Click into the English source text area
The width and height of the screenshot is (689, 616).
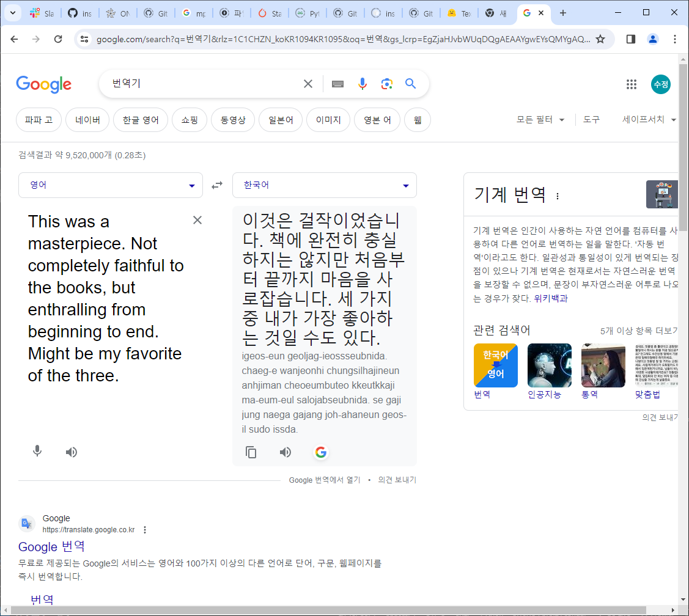(x=105, y=298)
